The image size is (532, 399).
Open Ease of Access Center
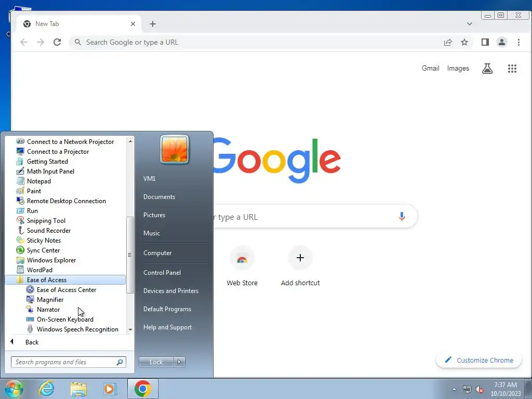(65, 290)
